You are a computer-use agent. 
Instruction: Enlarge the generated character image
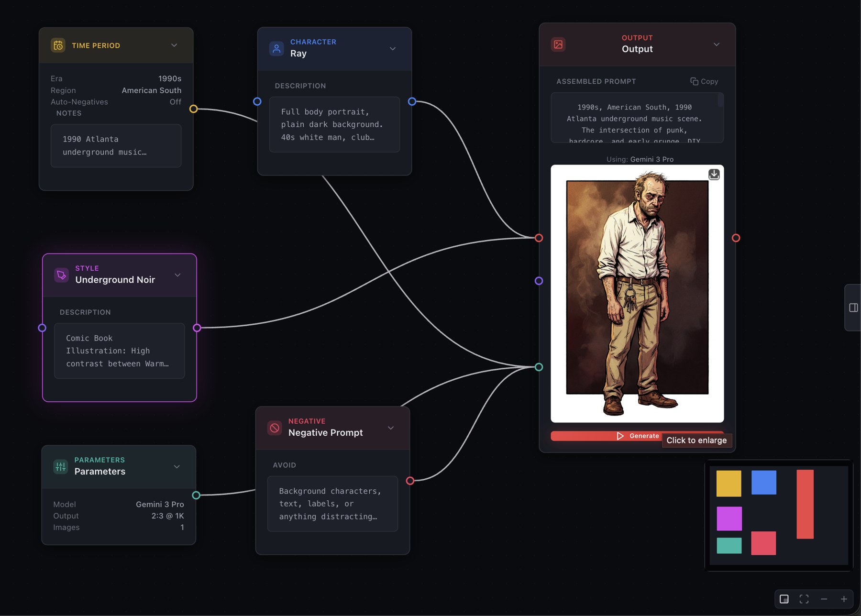pos(637,293)
